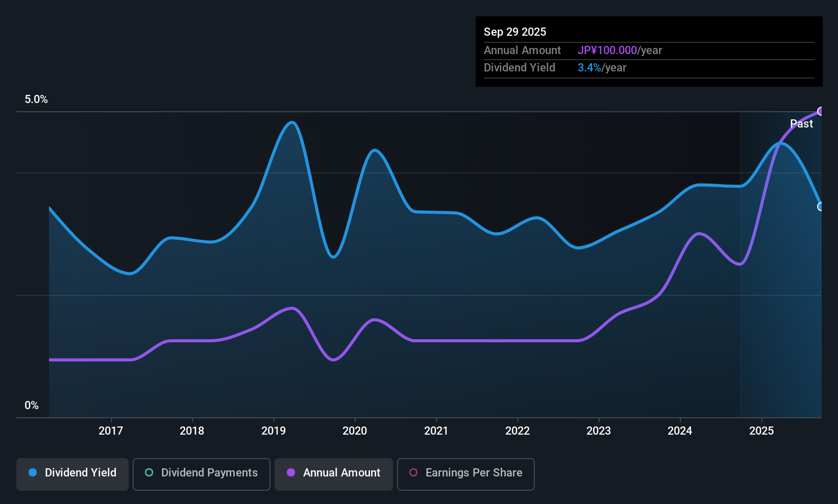The width and height of the screenshot is (838, 504).
Task: Click the blue Dividend Yield legend dot
Action: pyautogui.click(x=32, y=473)
